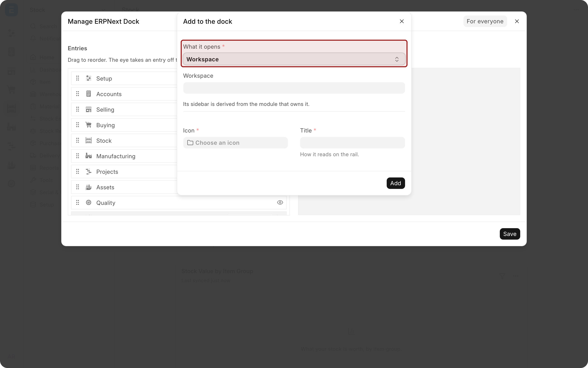Select the Setup entry label
This screenshot has width=588, height=368.
click(104, 78)
